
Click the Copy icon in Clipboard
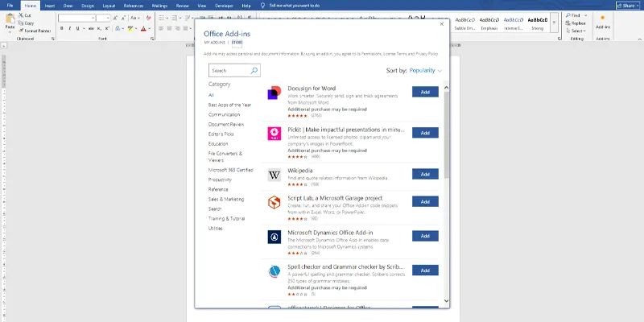click(x=21, y=23)
